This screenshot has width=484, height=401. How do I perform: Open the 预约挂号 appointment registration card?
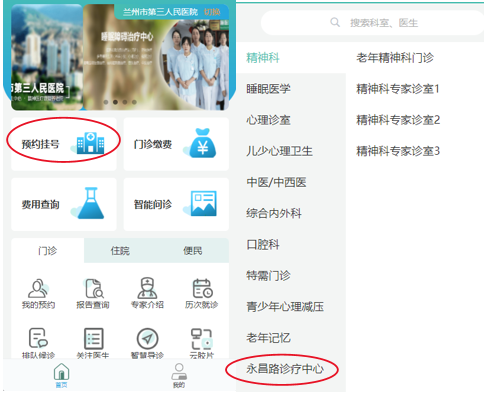(x=64, y=144)
